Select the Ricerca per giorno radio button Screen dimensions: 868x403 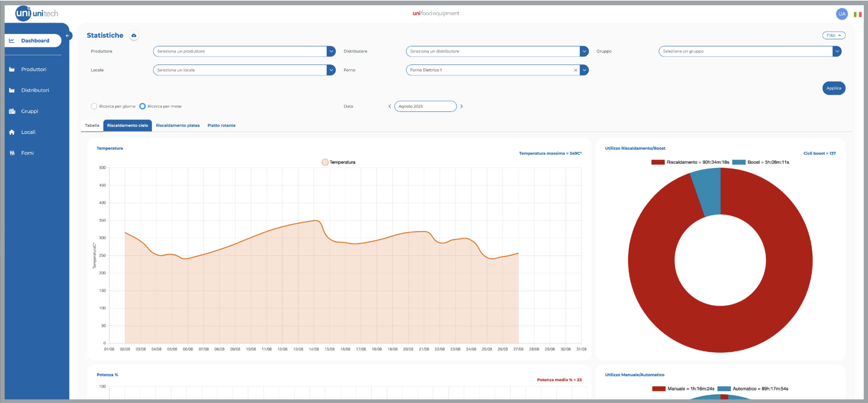[x=94, y=106]
